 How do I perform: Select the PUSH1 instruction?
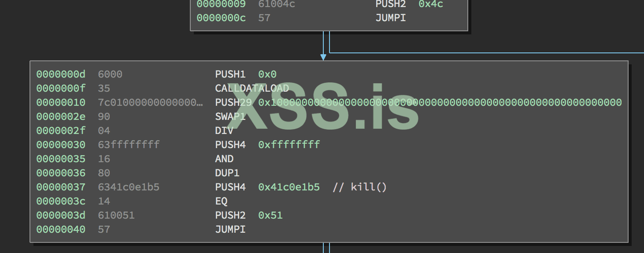click(230, 74)
